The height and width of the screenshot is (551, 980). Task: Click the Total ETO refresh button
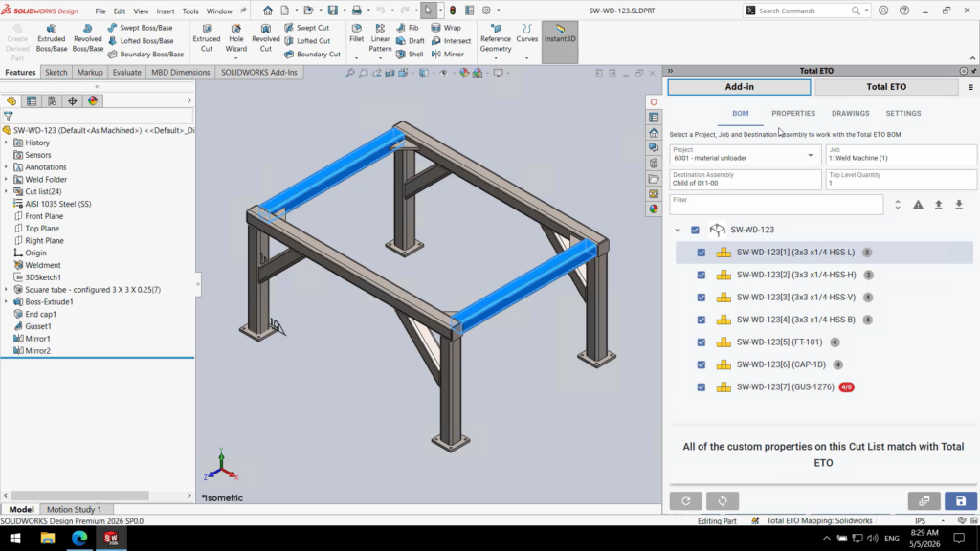pos(685,501)
